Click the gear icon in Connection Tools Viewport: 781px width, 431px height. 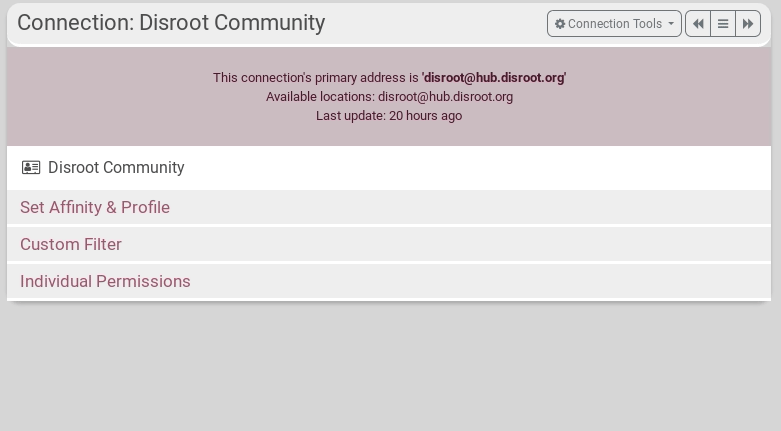[x=560, y=24]
